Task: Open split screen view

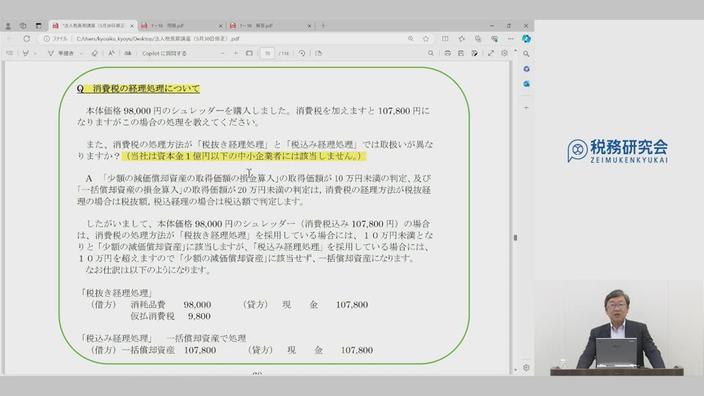Action: 445,39
